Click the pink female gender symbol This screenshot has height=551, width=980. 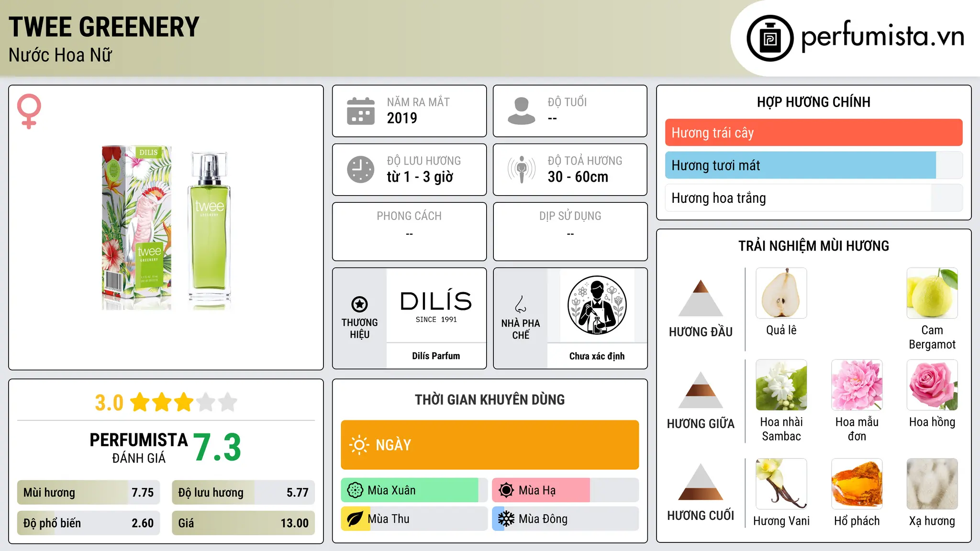tap(29, 111)
